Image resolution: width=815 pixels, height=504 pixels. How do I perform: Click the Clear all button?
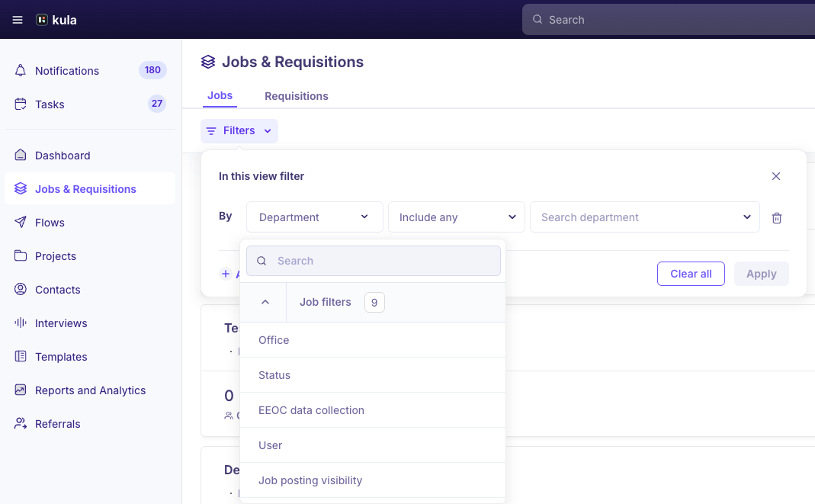[691, 274]
